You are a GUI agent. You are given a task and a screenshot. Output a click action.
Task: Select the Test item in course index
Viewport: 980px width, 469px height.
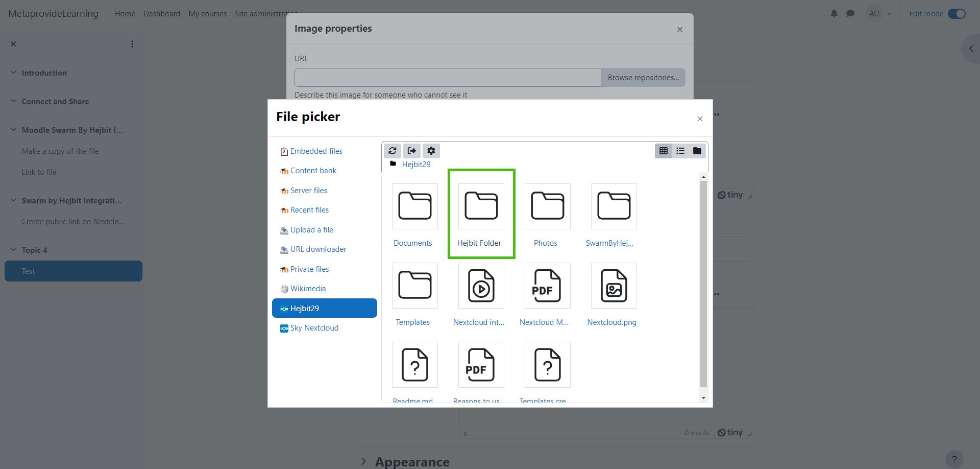pyautogui.click(x=73, y=271)
